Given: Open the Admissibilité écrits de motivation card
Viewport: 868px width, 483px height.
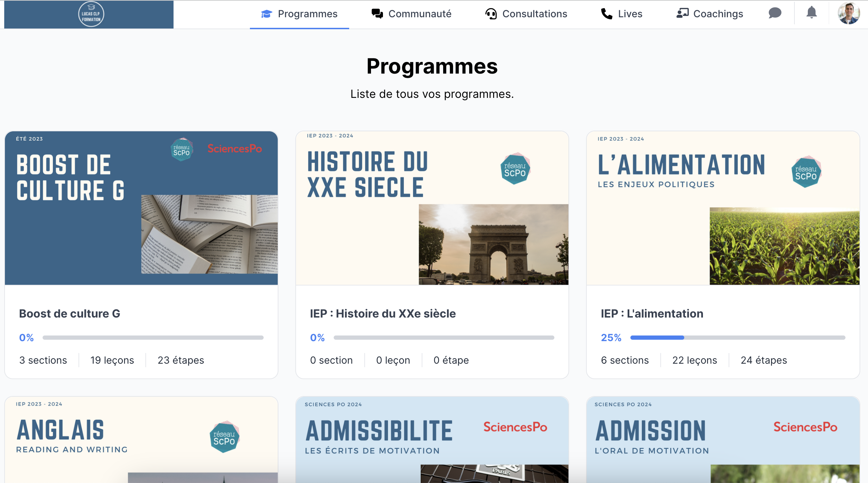Looking at the screenshot, I should coord(432,440).
